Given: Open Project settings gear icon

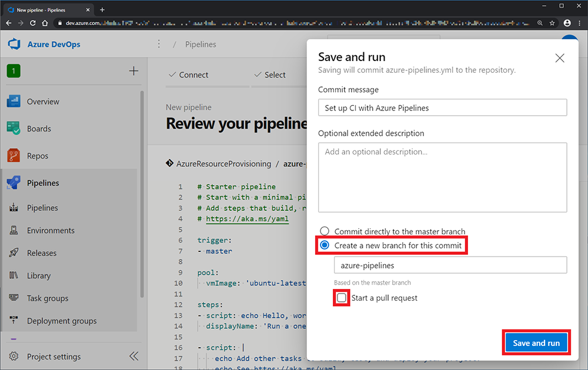Looking at the screenshot, I should (14, 356).
